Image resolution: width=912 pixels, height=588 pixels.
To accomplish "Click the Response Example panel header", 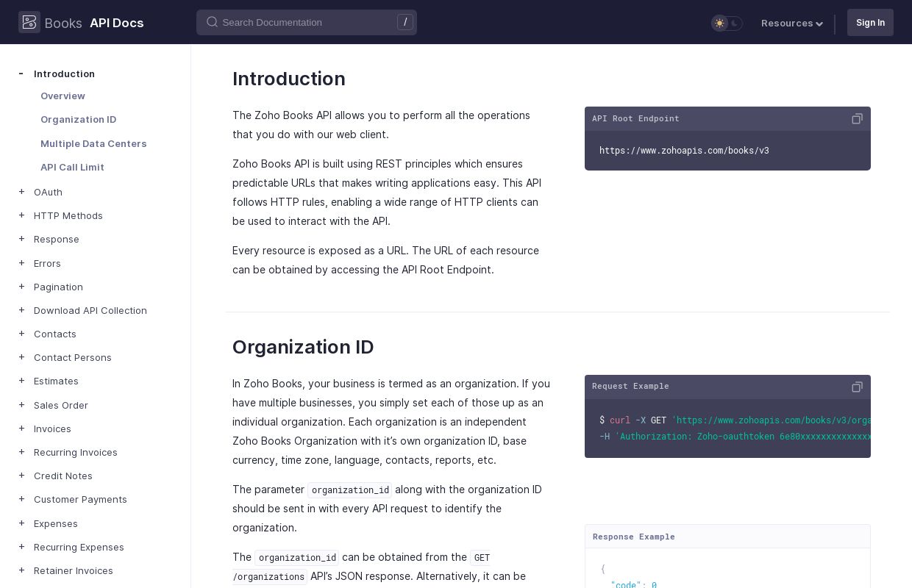I will coord(727,537).
